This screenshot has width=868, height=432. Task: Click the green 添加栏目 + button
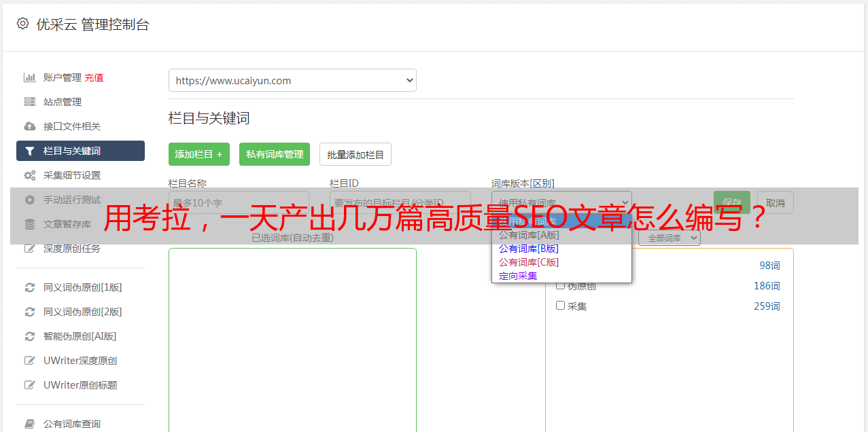pyautogui.click(x=199, y=154)
